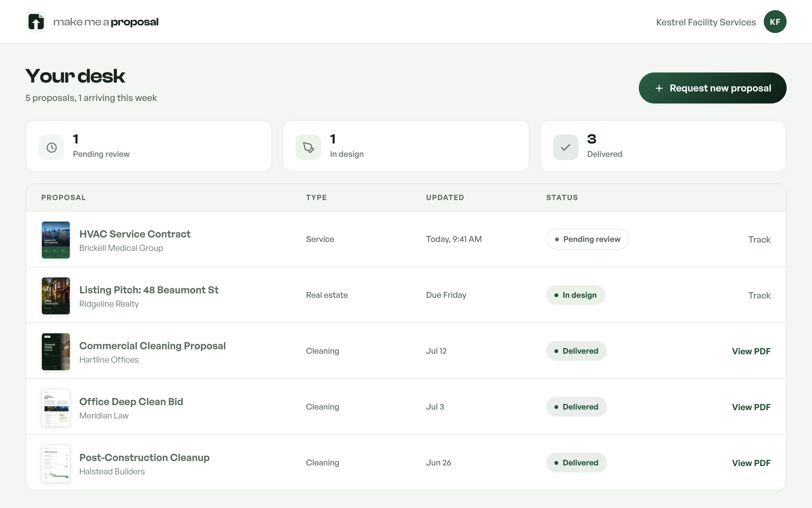Click the Ridgeline Realty client name
This screenshot has width=812, height=508.
[109, 304]
